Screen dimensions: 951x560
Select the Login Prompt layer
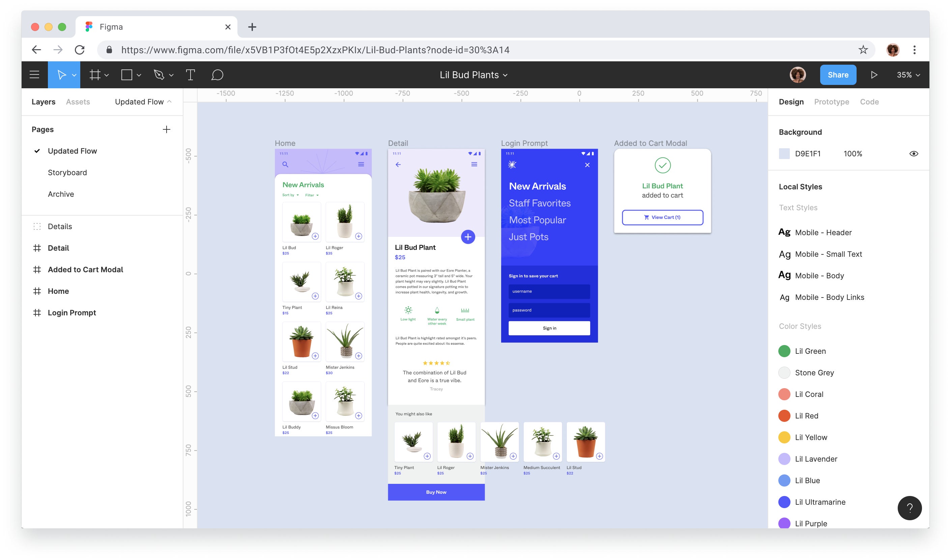tap(71, 312)
